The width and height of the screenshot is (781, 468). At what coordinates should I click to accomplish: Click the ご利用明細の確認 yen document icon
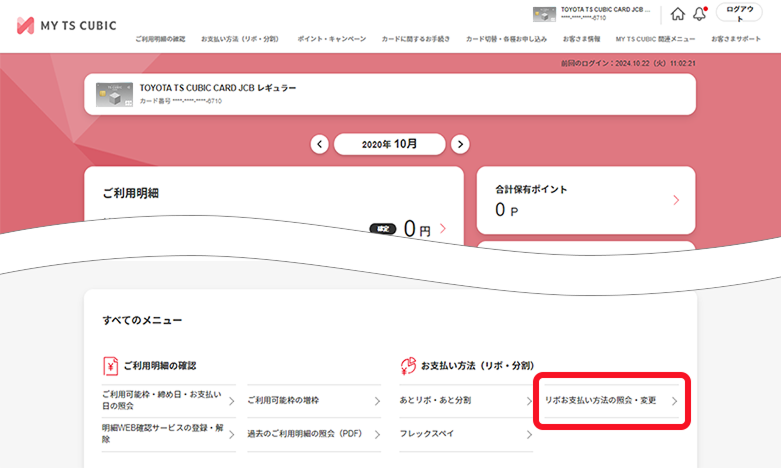[111, 366]
